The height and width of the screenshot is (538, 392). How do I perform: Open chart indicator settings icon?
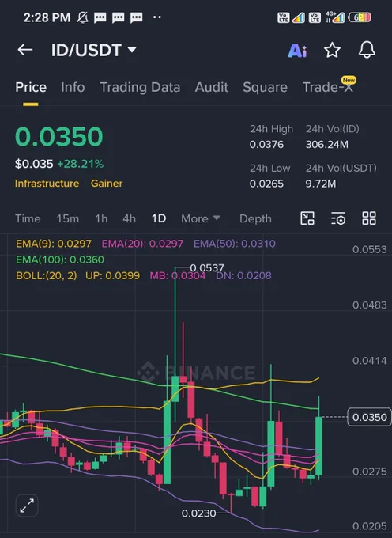coord(338,218)
